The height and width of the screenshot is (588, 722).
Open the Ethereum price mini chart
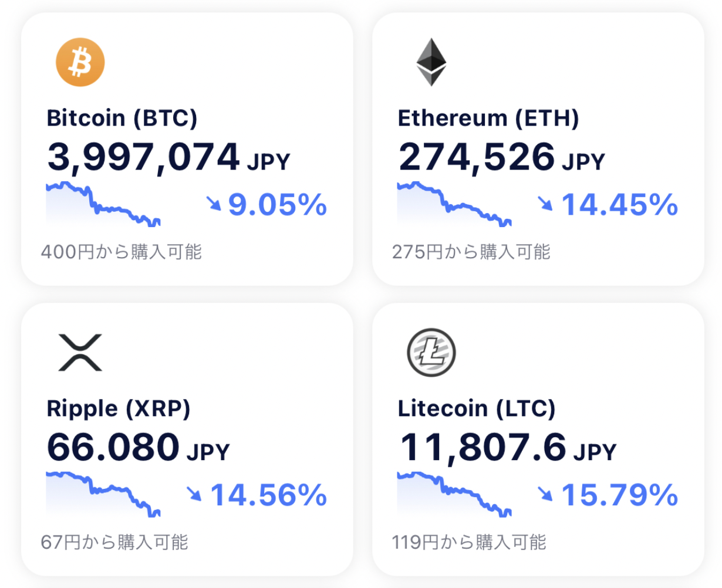click(x=454, y=204)
